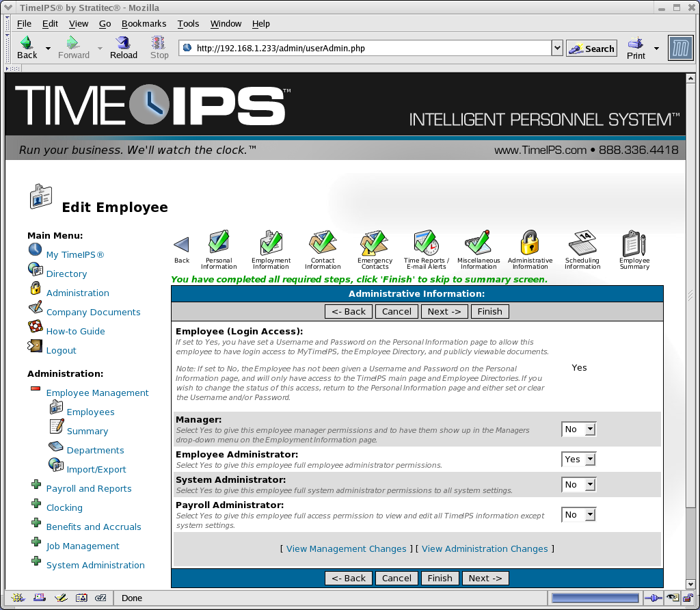Viewport: 700px width, 610px height.
Task: Click the Import/Export sidebar icon
Action: [56, 464]
